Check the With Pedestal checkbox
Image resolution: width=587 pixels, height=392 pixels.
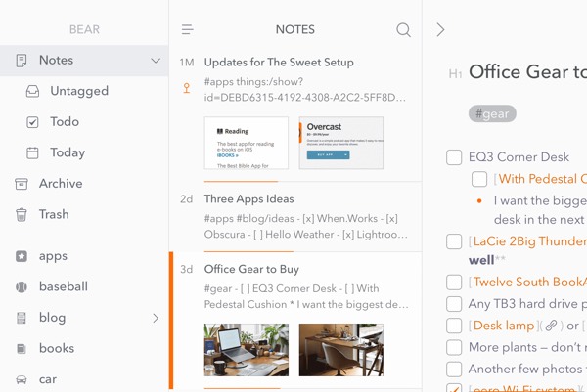point(479,179)
